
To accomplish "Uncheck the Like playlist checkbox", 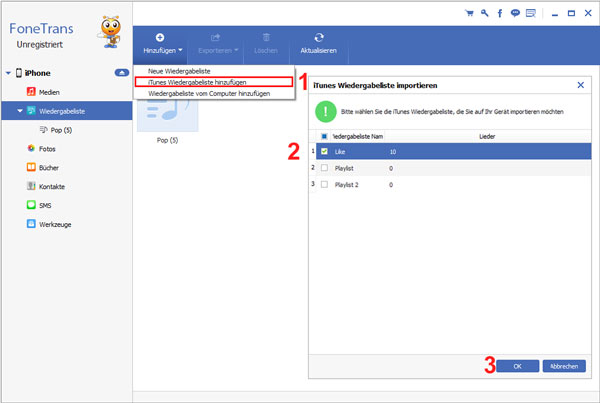I will click(324, 151).
